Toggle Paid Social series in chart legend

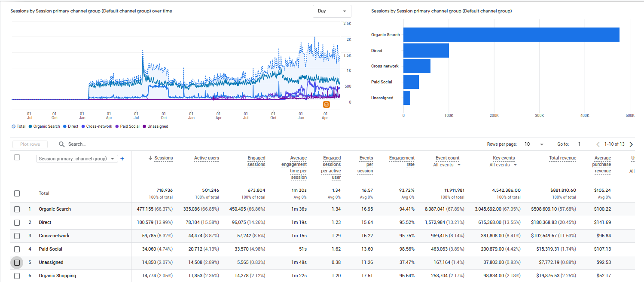pyautogui.click(x=127, y=126)
